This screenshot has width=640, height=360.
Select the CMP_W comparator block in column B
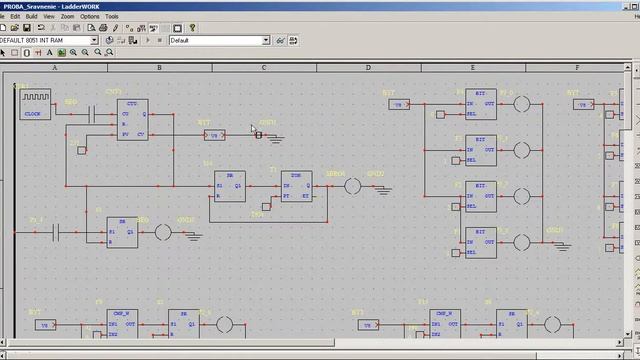(x=122, y=324)
